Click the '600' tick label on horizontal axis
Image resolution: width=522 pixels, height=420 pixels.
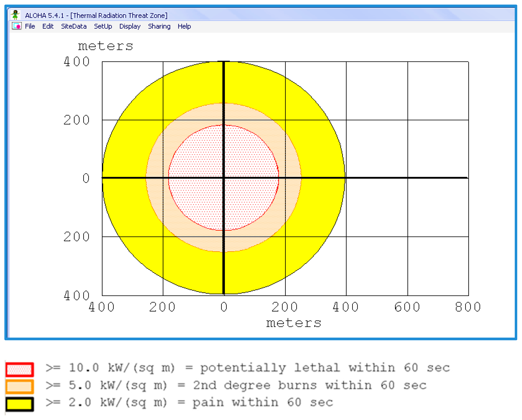pyautogui.click(x=407, y=307)
